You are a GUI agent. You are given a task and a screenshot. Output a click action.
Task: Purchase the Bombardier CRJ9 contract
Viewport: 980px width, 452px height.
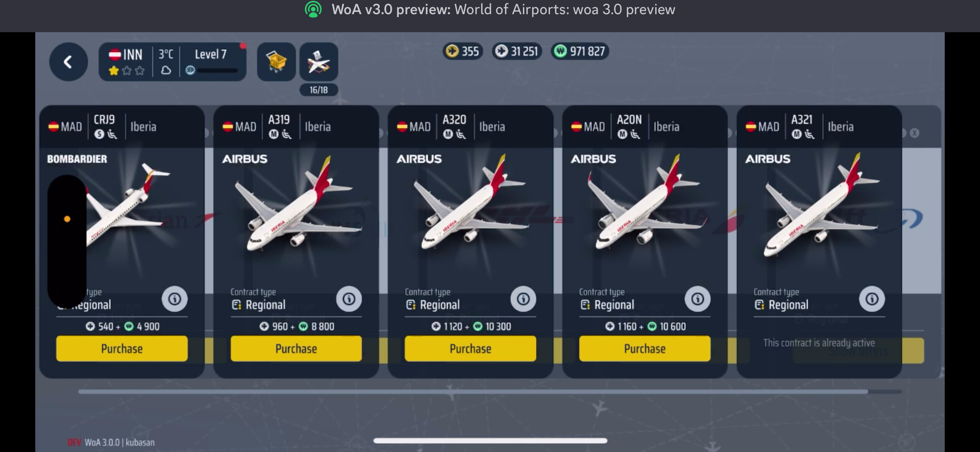point(122,348)
